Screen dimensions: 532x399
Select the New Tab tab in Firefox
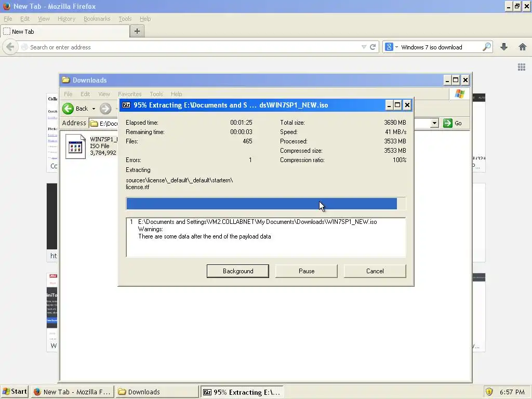65,32
